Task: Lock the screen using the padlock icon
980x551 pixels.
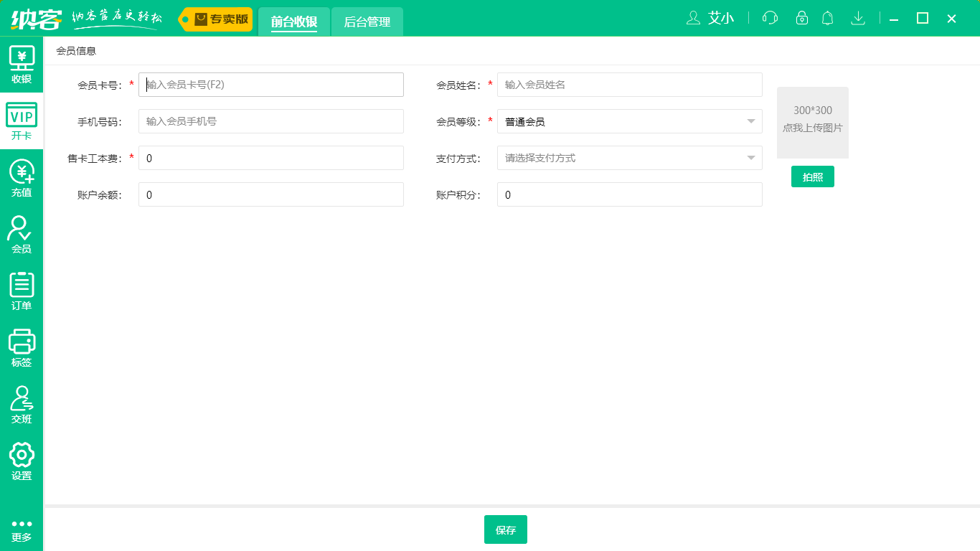Action: [802, 17]
